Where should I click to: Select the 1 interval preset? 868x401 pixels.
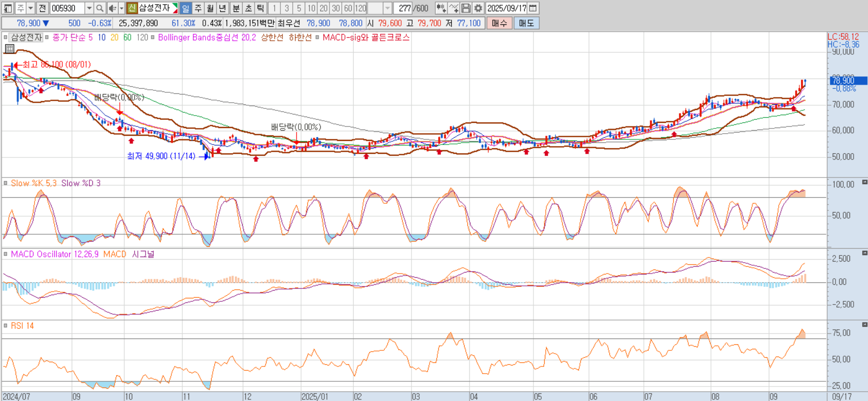[x=274, y=8]
